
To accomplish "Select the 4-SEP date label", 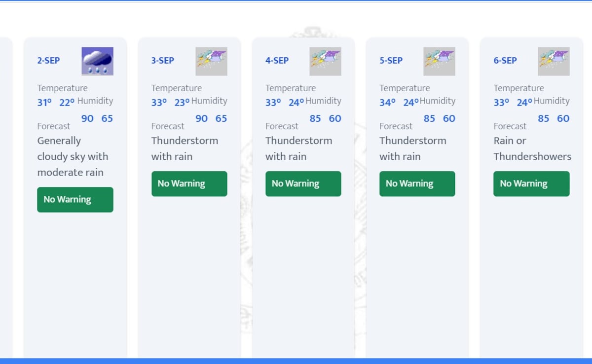I will (277, 61).
